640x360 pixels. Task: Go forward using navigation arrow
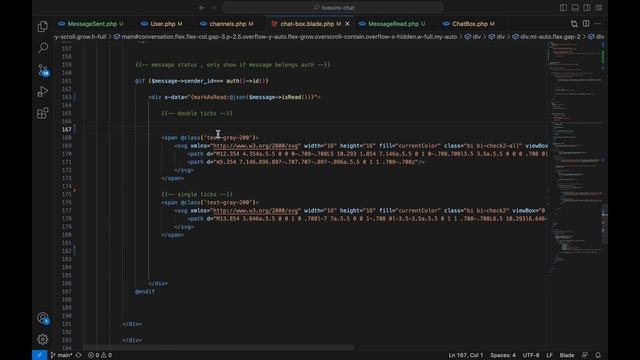click(x=214, y=8)
